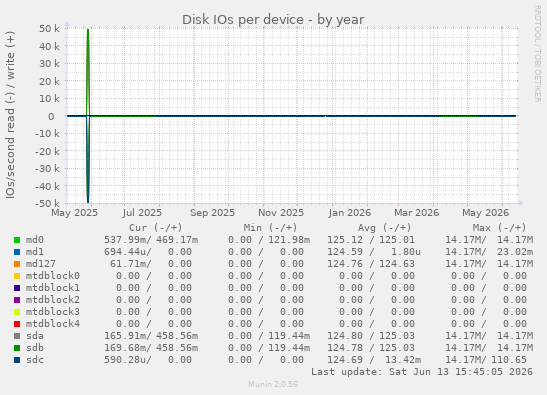Click the 'Jul 2025' x-axis label
This screenshot has width=547, height=395.
pos(142,213)
